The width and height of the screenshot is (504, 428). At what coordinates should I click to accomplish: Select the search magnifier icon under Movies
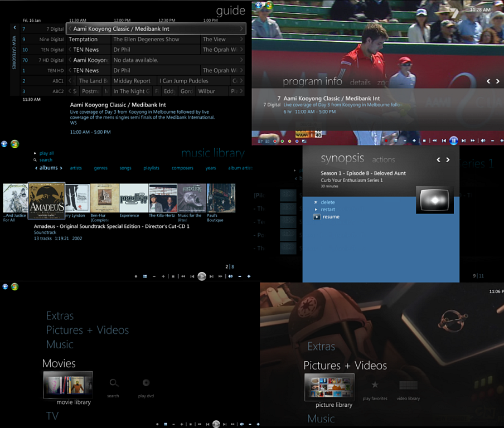coord(113,383)
